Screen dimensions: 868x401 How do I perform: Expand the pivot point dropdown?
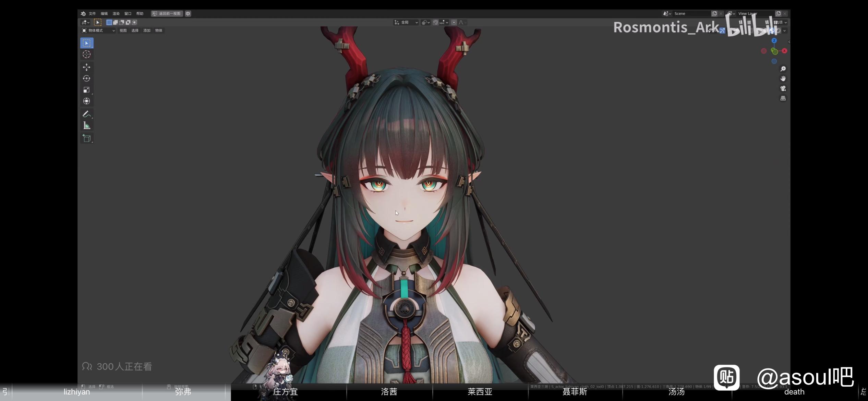[425, 22]
